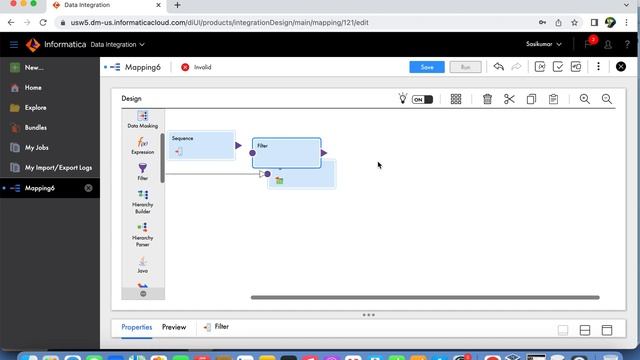
Task: Cut selection with scissors icon
Action: click(509, 99)
